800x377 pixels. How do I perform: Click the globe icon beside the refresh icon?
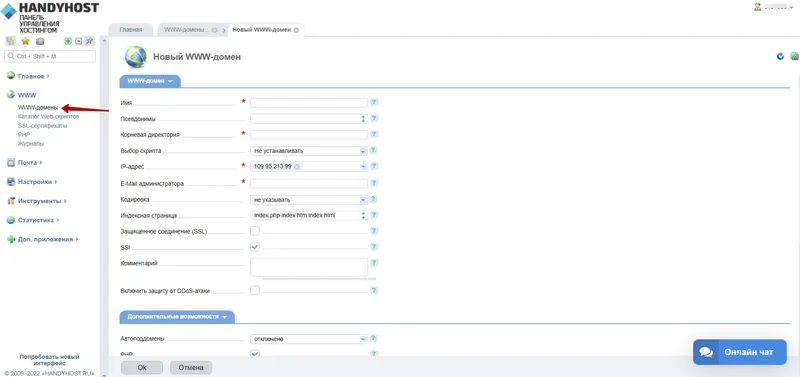pyautogui.click(x=794, y=56)
